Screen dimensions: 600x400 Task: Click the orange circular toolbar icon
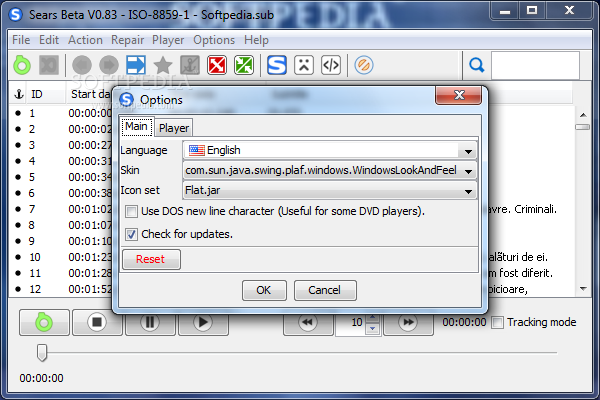point(364,65)
